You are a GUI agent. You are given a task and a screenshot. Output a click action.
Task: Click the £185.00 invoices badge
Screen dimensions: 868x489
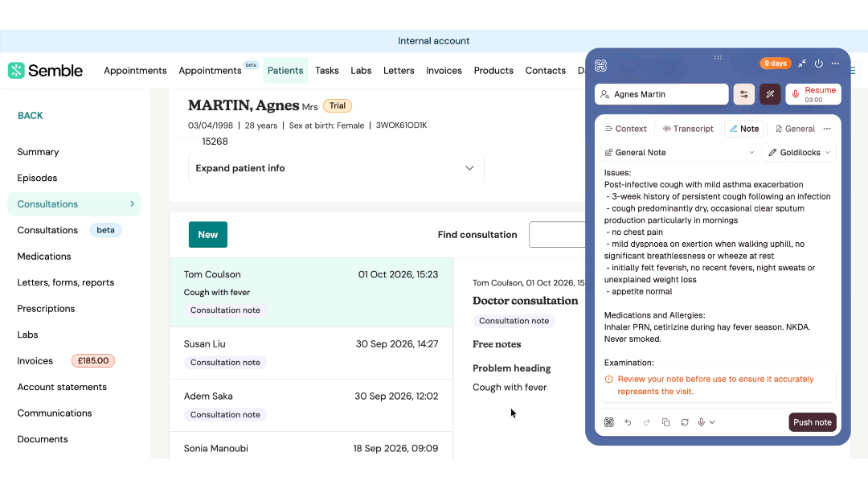(93, 360)
